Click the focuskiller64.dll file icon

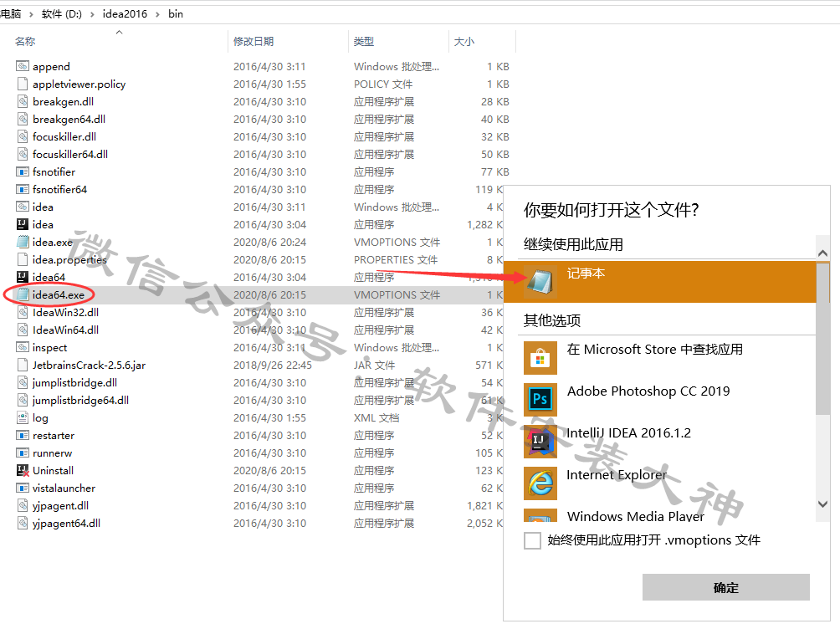point(23,154)
